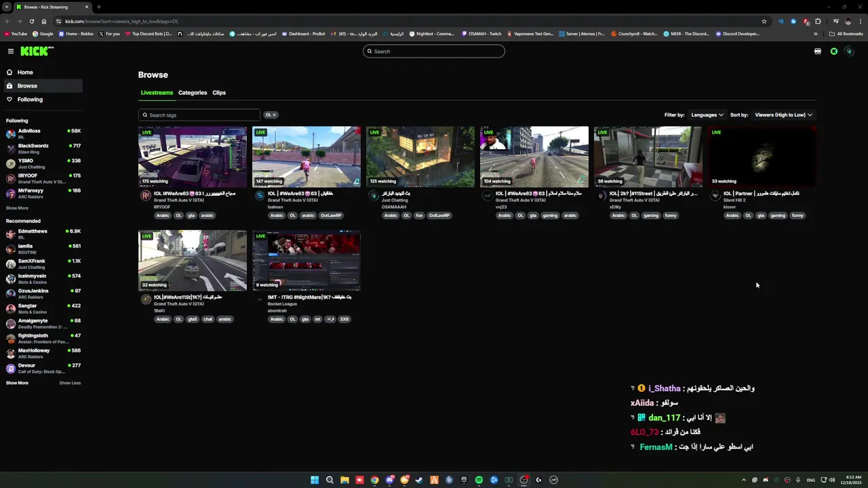Switch to the Clips tab

[x=219, y=93]
